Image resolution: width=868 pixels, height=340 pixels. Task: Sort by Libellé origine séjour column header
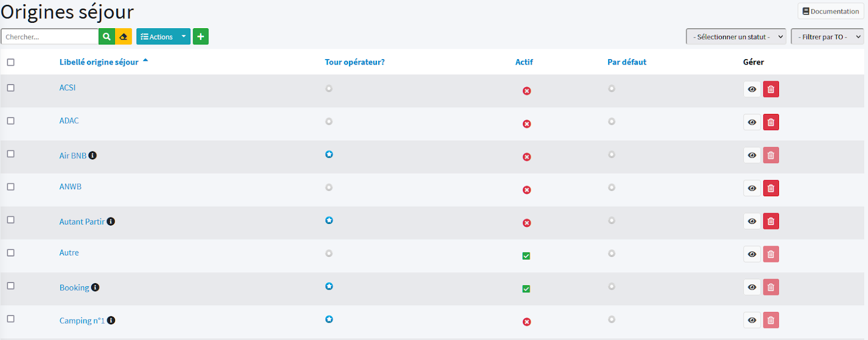[99, 62]
